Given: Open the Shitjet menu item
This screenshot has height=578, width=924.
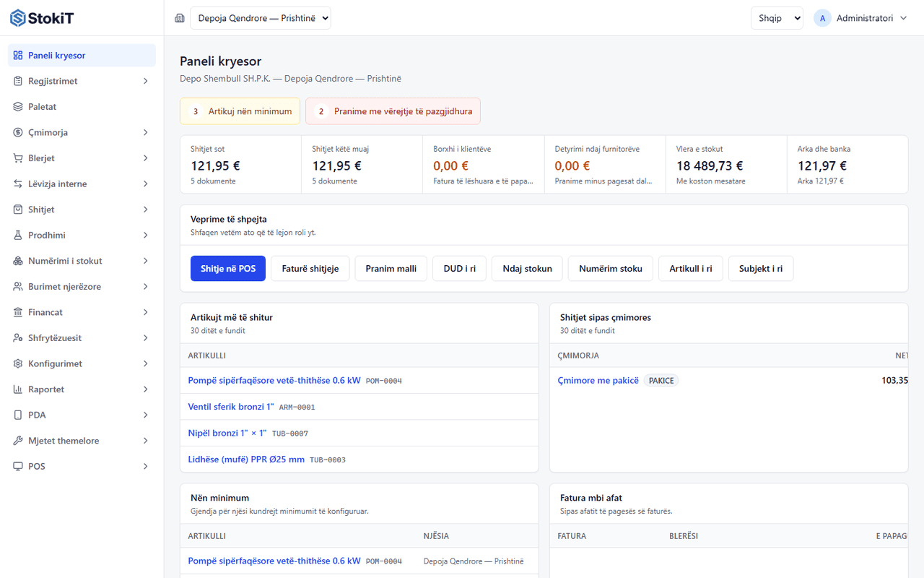Looking at the screenshot, I should pos(82,210).
